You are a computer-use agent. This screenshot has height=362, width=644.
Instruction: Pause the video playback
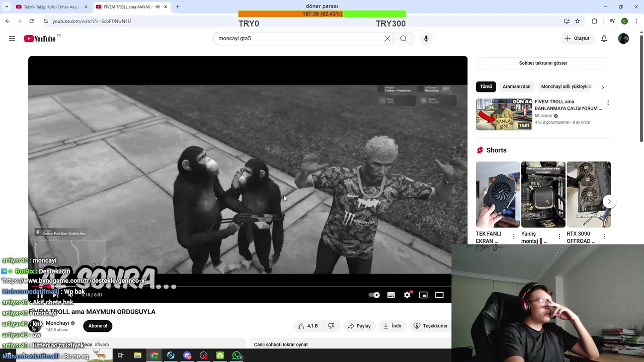click(x=40, y=295)
